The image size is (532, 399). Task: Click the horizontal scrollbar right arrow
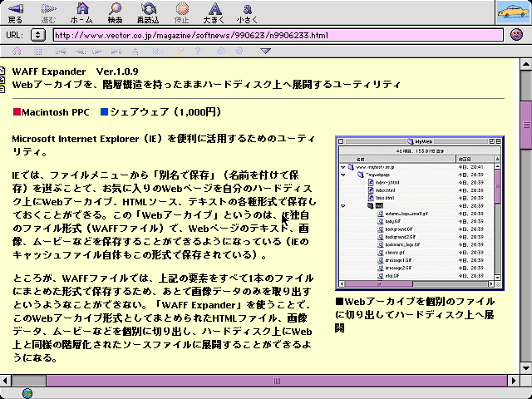click(x=514, y=381)
